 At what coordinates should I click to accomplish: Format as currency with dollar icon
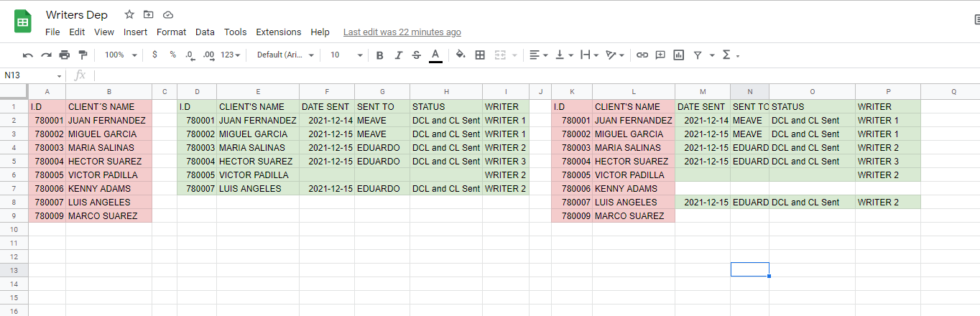tap(154, 55)
